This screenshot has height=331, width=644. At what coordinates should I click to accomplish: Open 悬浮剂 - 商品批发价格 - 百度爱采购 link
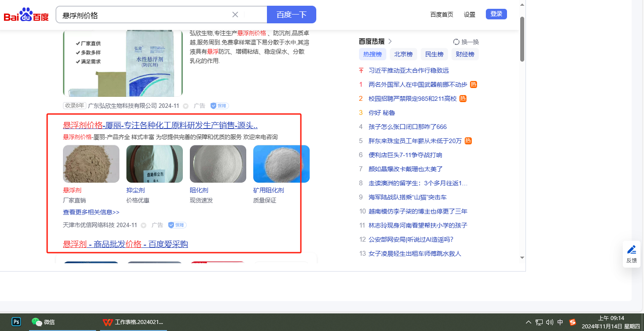126,244
